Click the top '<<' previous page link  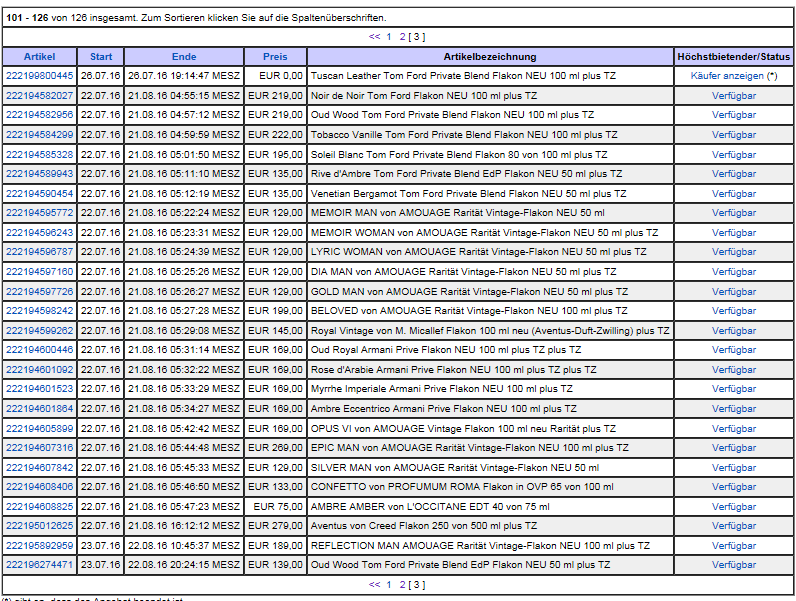coord(375,37)
